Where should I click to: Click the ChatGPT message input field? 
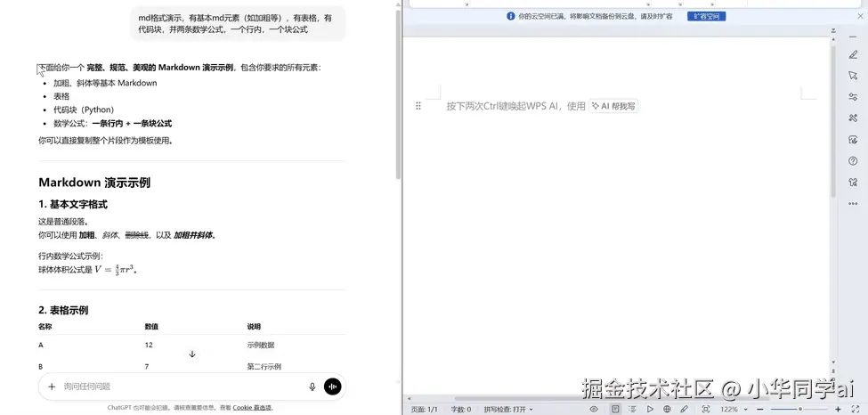click(183, 387)
